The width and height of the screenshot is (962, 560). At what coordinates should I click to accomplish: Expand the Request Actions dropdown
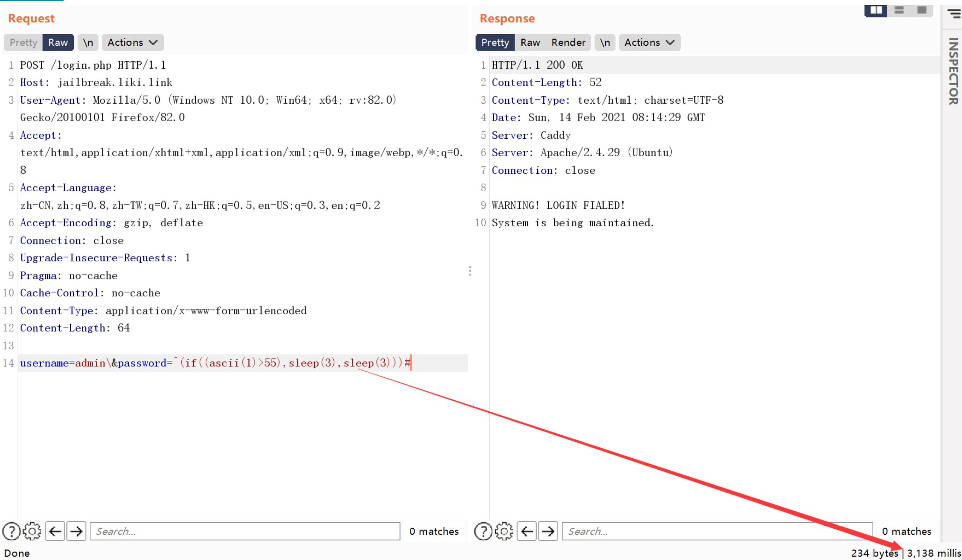tap(132, 43)
